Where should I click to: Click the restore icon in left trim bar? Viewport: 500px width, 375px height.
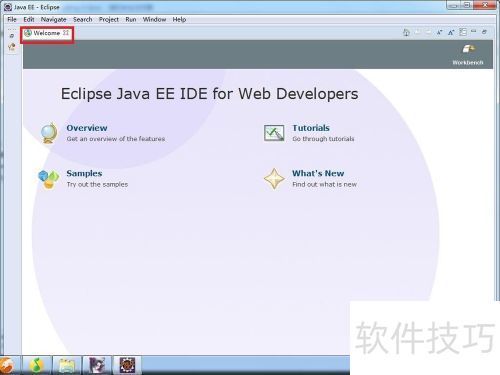click(x=12, y=36)
